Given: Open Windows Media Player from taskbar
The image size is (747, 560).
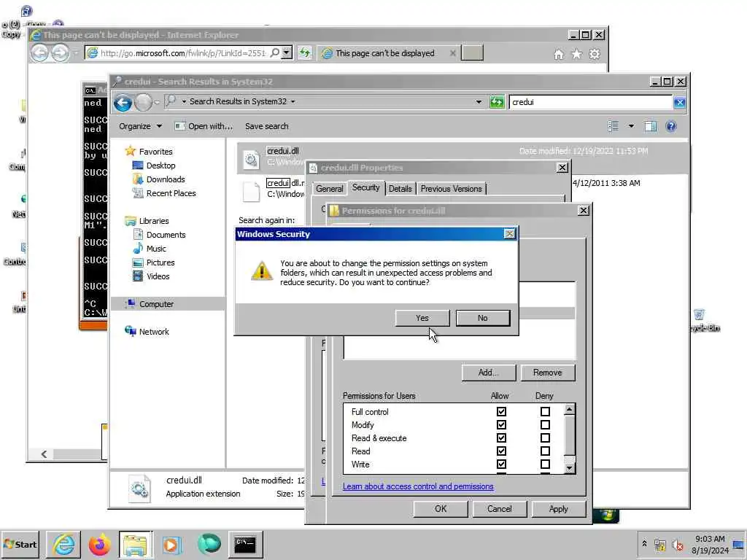Looking at the screenshot, I should tap(171, 544).
